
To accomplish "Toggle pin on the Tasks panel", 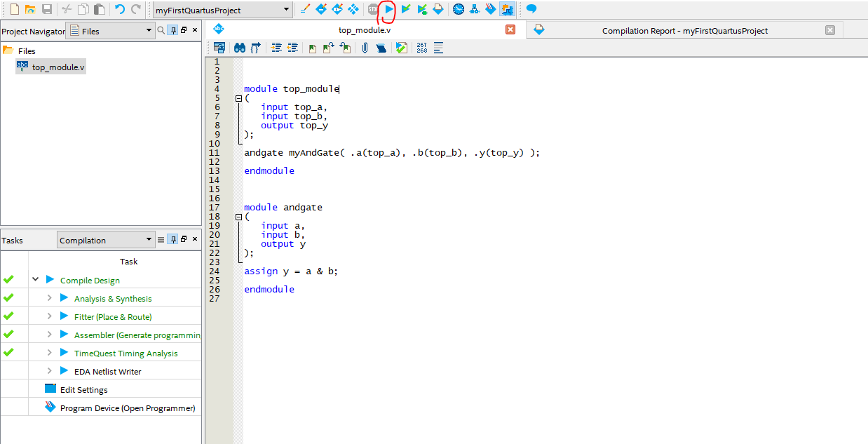I will 172,240.
